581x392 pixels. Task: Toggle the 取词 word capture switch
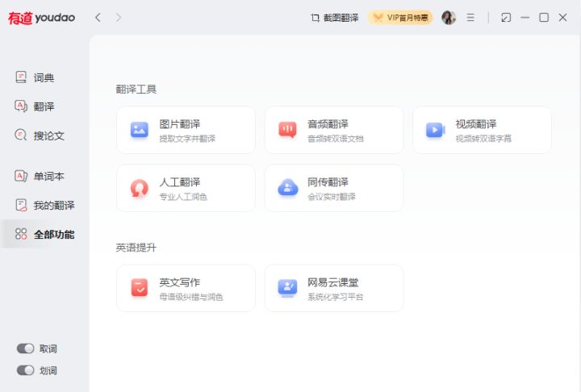tap(26, 348)
